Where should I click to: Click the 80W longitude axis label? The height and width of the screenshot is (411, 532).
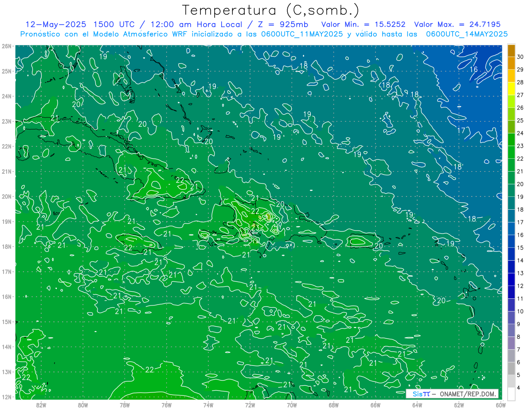pyautogui.click(x=83, y=405)
